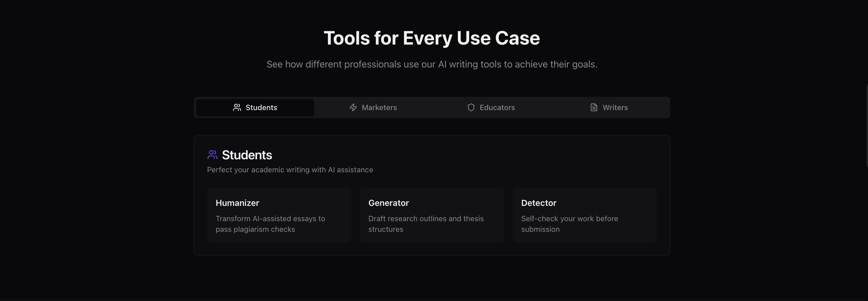868x301 pixels.
Task: Click the document icon beside Writers
Action: click(x=593, y=107)
